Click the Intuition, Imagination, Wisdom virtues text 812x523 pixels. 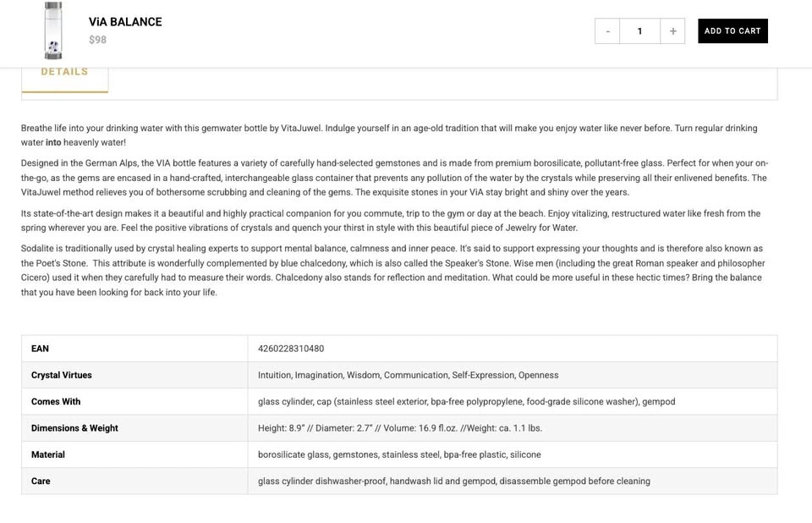tap(408, 375)
